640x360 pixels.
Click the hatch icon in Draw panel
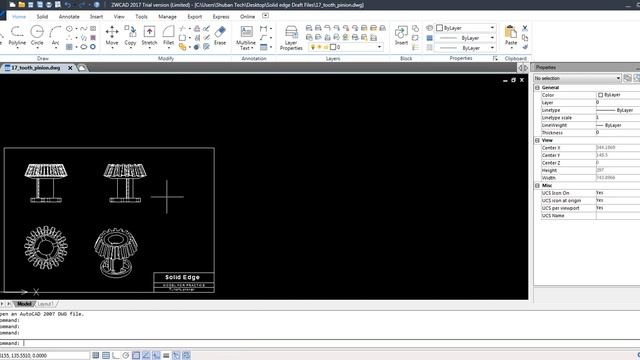click(69, 47)
